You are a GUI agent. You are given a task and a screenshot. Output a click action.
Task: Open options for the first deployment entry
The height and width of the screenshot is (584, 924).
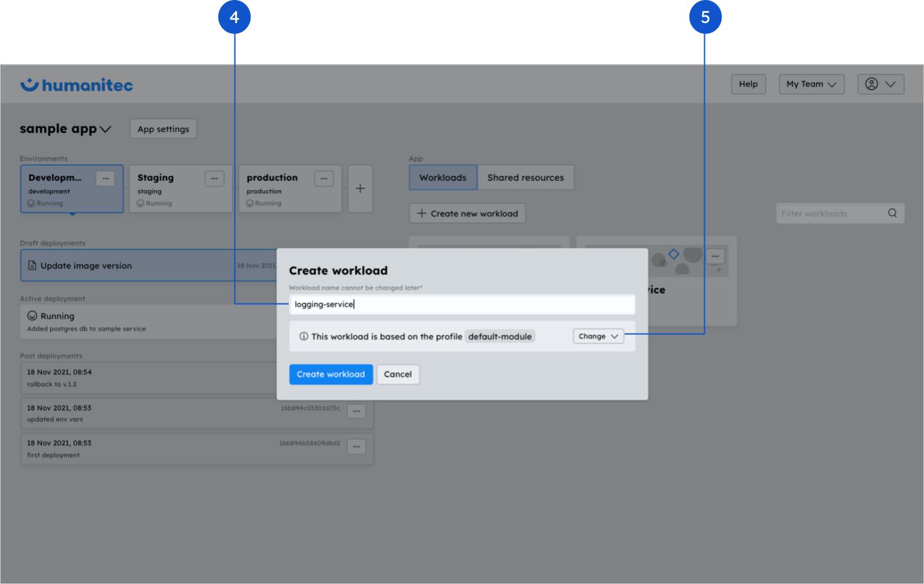point(356,446)
